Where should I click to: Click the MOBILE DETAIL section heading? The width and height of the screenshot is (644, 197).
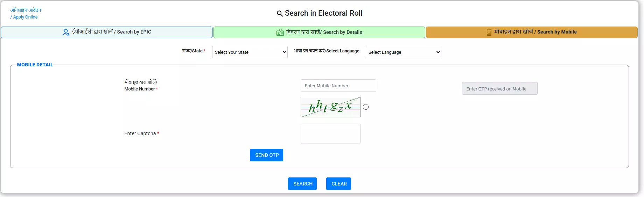click(x=35, y=65)
